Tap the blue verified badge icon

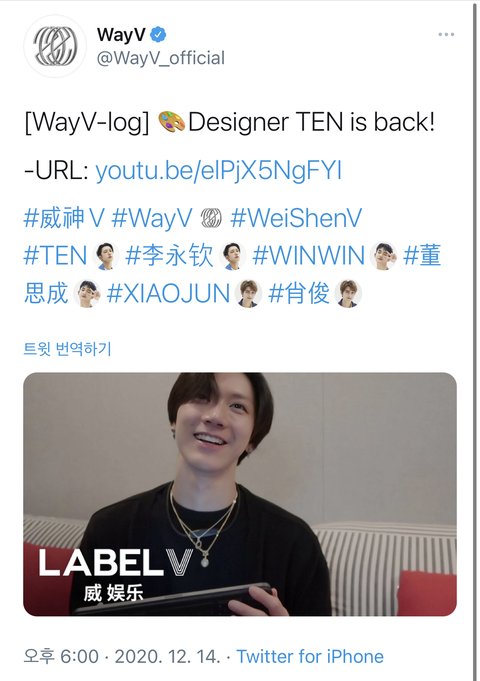pos(158,34)
